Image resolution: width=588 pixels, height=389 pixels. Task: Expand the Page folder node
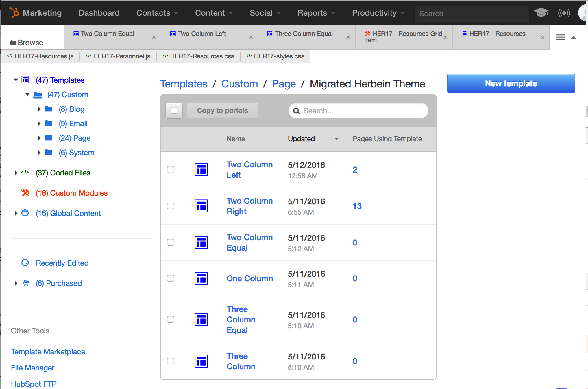[x=39, y=138]
